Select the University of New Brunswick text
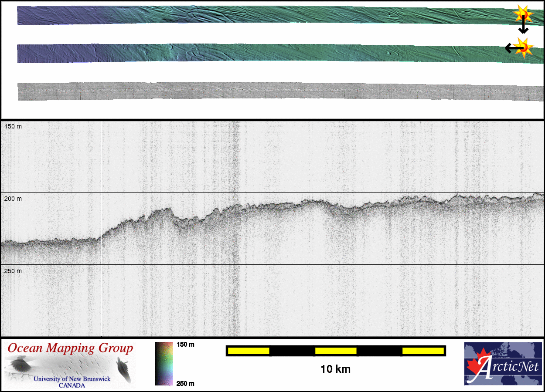The height and width of the screenshot is (392, 545). click(x=72, y=379)
